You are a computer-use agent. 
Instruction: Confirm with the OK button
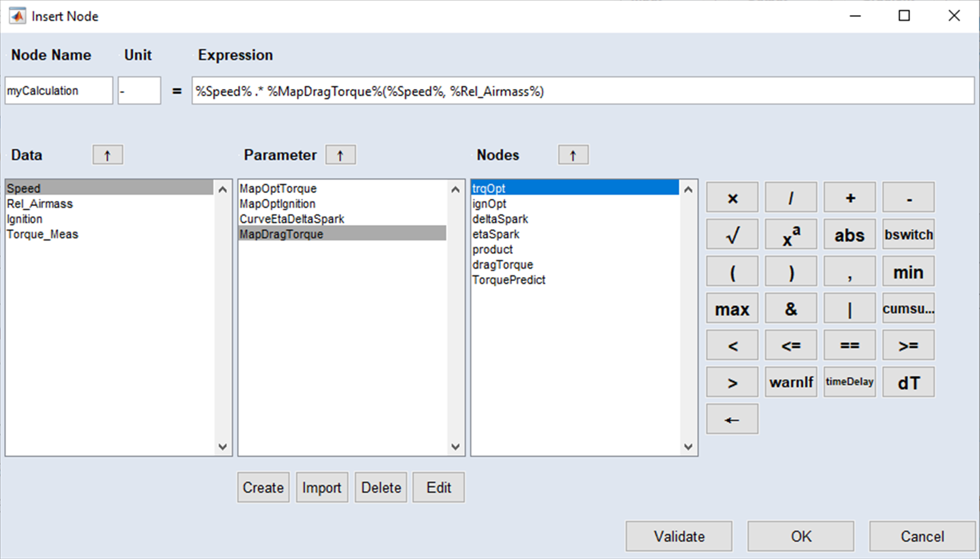tap(801, 537)
